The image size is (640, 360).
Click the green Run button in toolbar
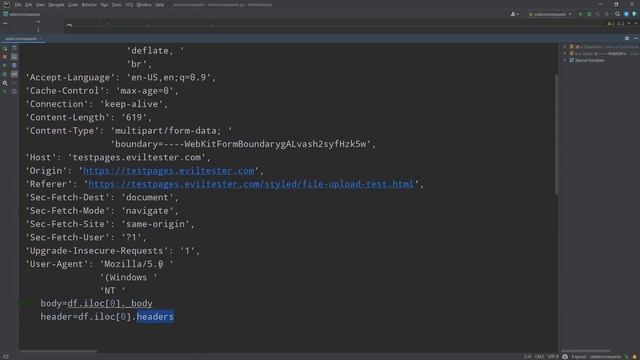click(x=580, y=14)
